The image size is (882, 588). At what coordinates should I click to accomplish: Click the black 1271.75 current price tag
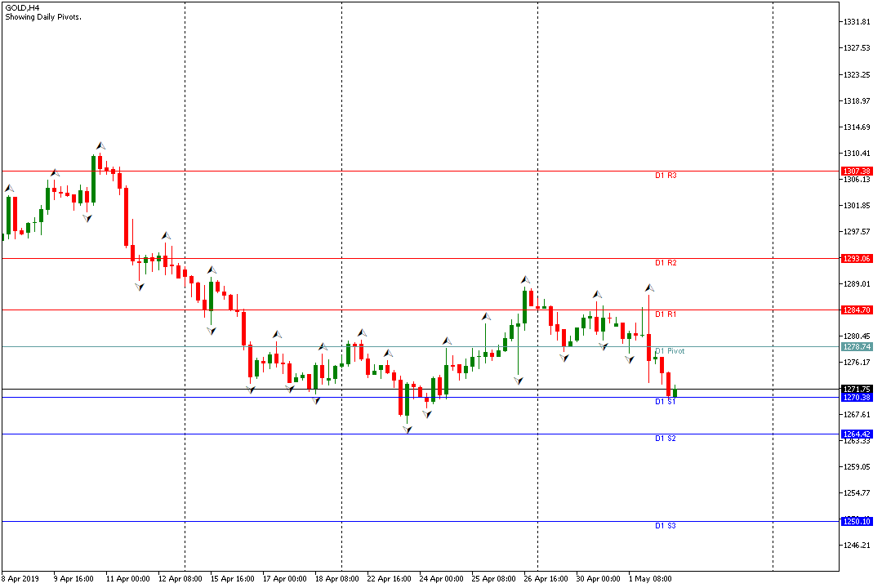(857, 389)
